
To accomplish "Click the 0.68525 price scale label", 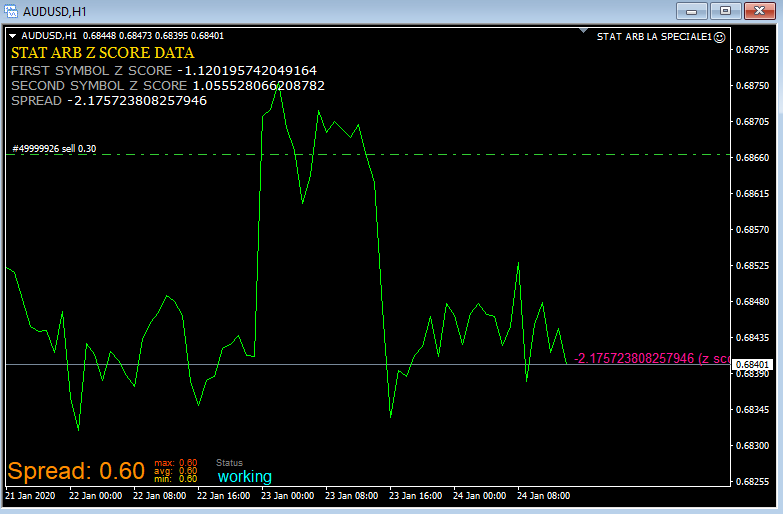I will 753,266.
